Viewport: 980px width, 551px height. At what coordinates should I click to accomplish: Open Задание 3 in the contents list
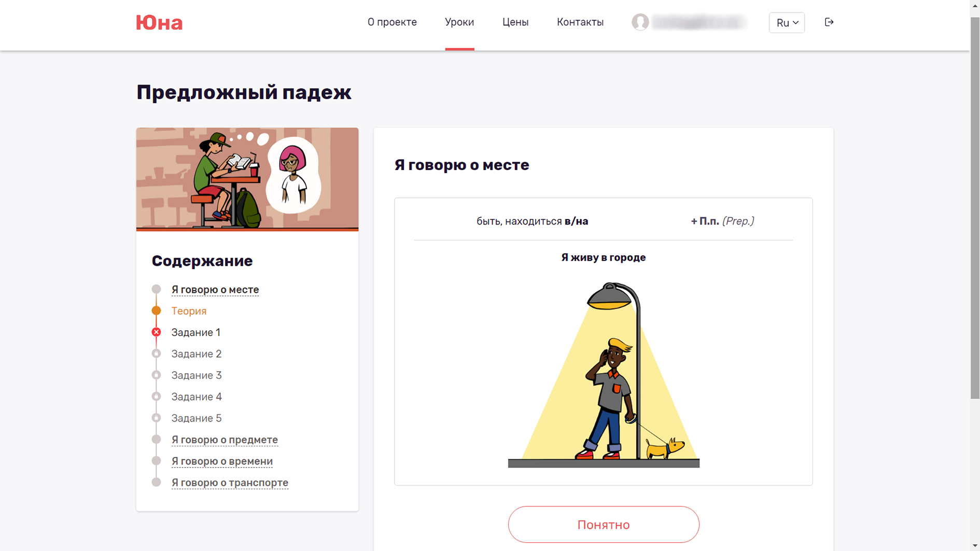(x=197, y=375)
